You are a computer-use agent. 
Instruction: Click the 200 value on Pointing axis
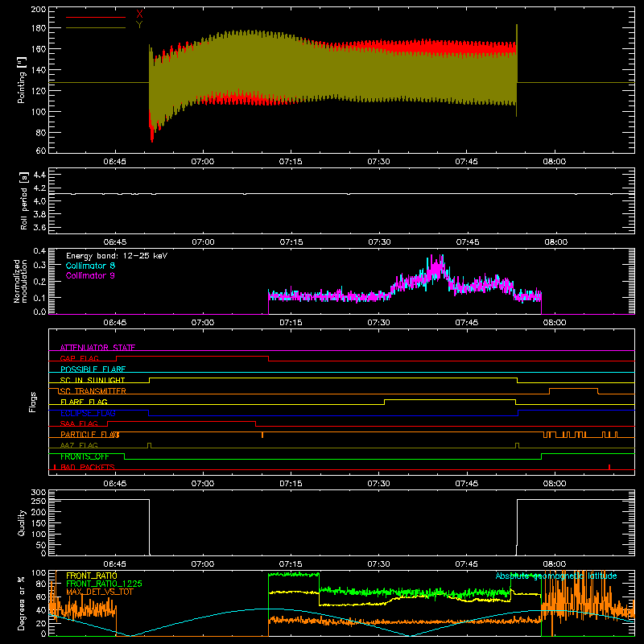click(39, 10)
